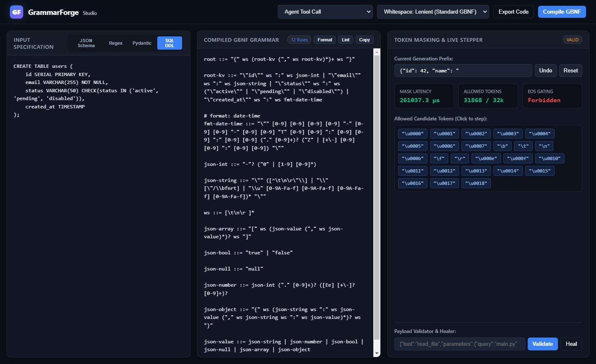Click the Current Generation Prefix field
Image resolution: width=596 pixels, height=364 pixels.
[x=463, y=71]
